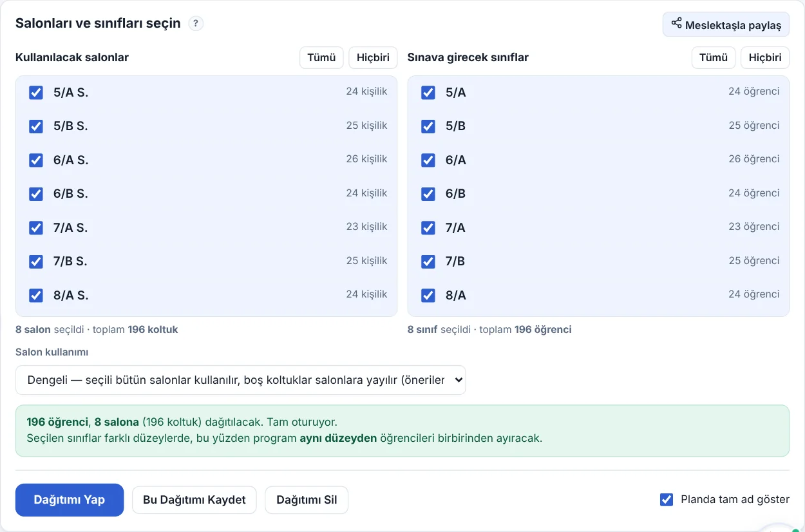Click the 26 kişilik capacity of 6/A S.

(366, 159)
